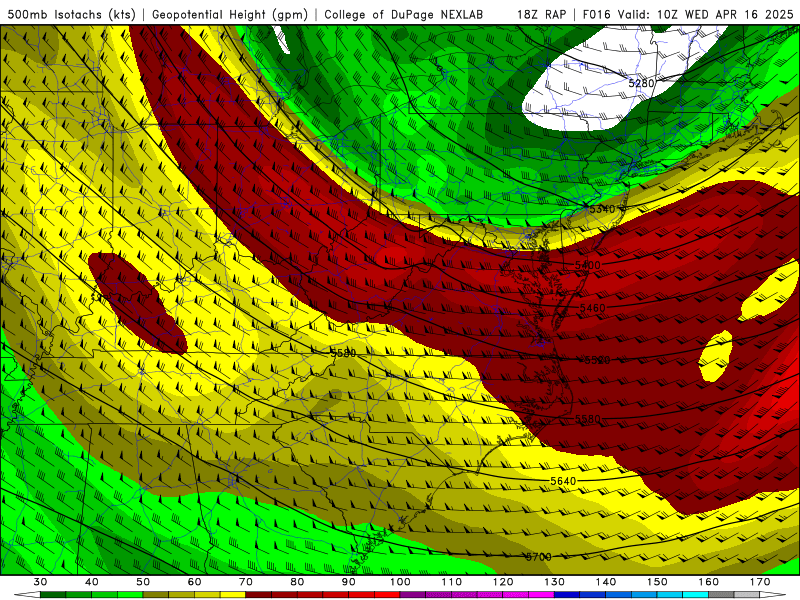800x600 pixels.
Task: Click the 5280 height contour label
Action: pyautogui.click(x=641, y=83)
